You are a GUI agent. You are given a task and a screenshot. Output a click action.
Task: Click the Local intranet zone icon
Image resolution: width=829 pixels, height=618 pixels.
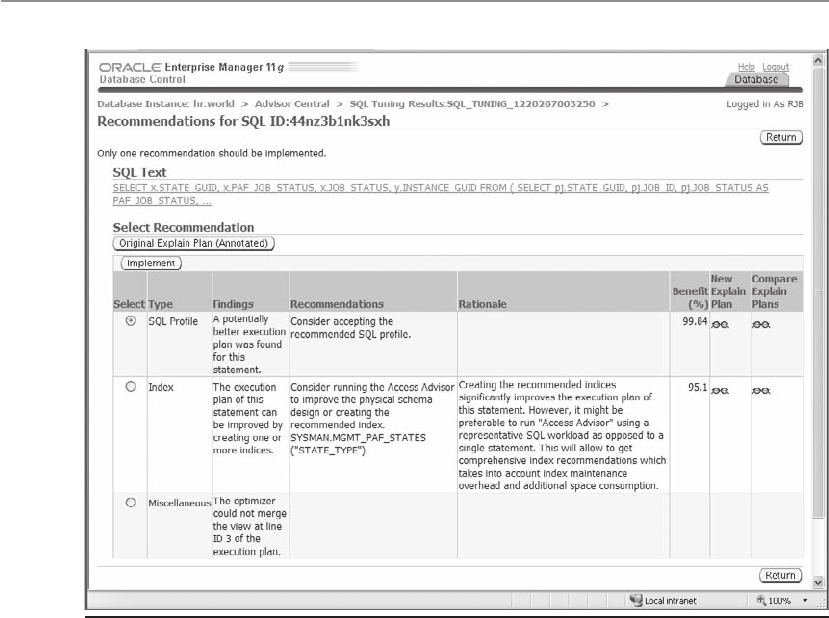pos(635,600)
